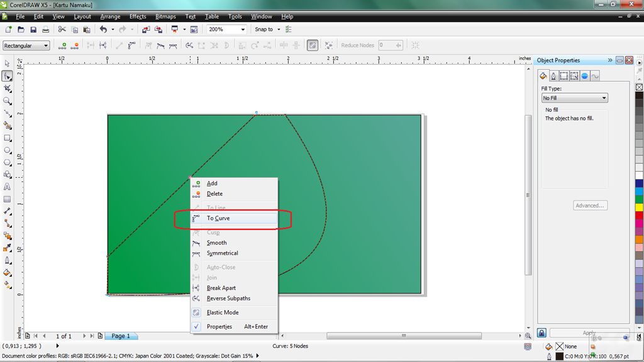This screenshot has width=644, height=362.
Task: Click the Undo arrow icon
Action: pyautogui.click(x=103, y=30)
